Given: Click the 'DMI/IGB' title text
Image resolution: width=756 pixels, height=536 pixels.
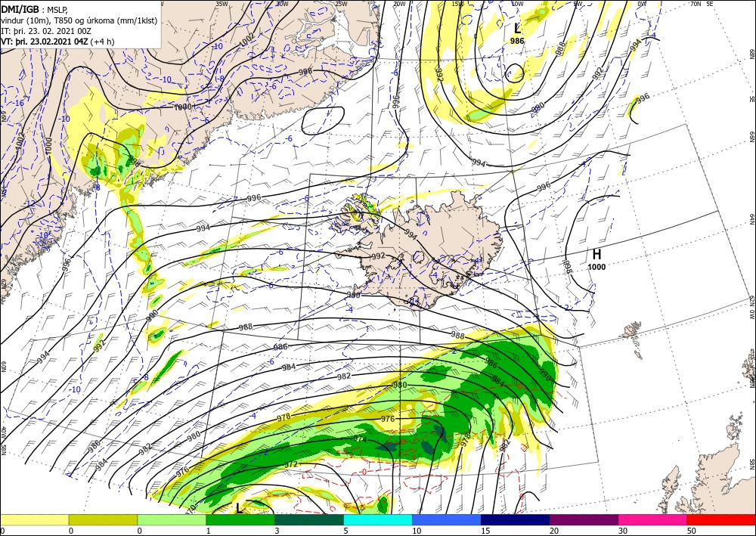Looking at the screenshot, I should point(21,8).
